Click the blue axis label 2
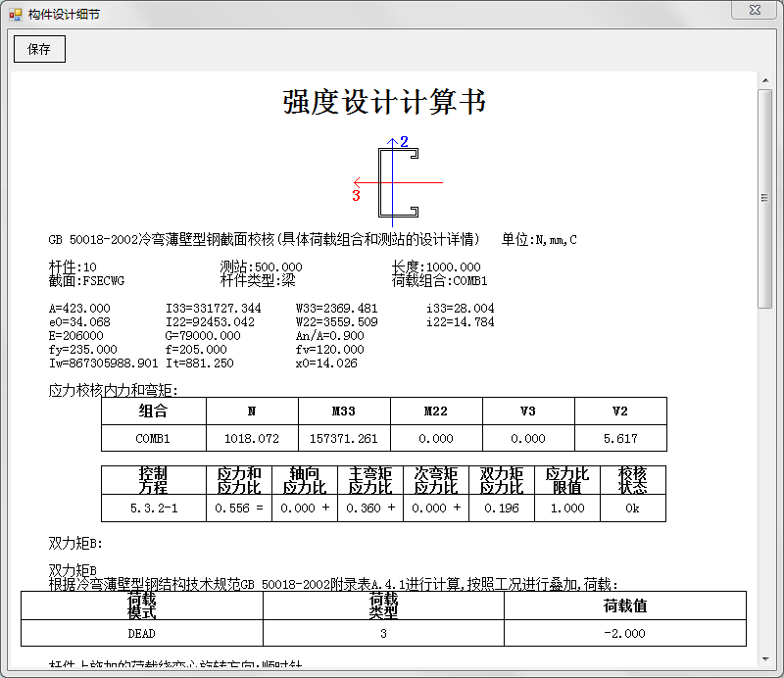784x678 pixels. tap(404, 142)
